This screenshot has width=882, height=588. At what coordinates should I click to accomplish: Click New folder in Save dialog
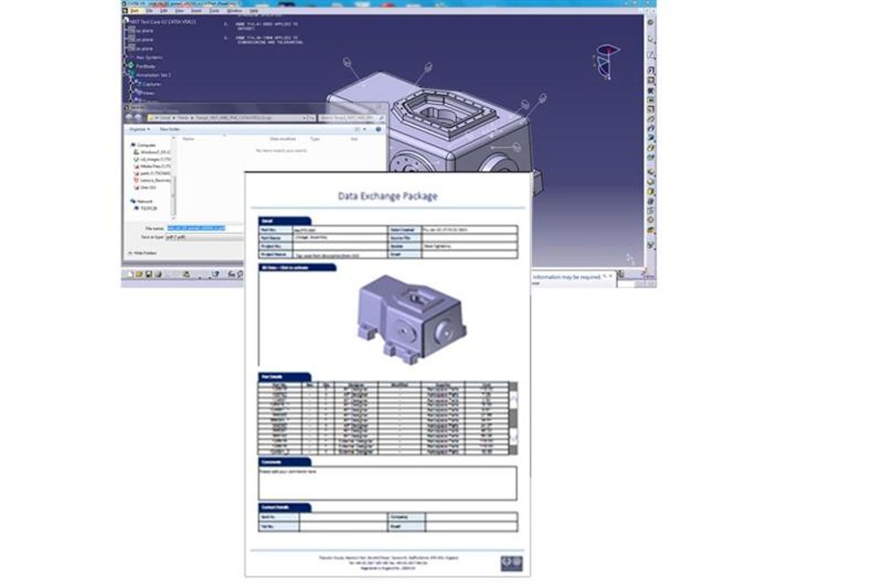[169, 129]
